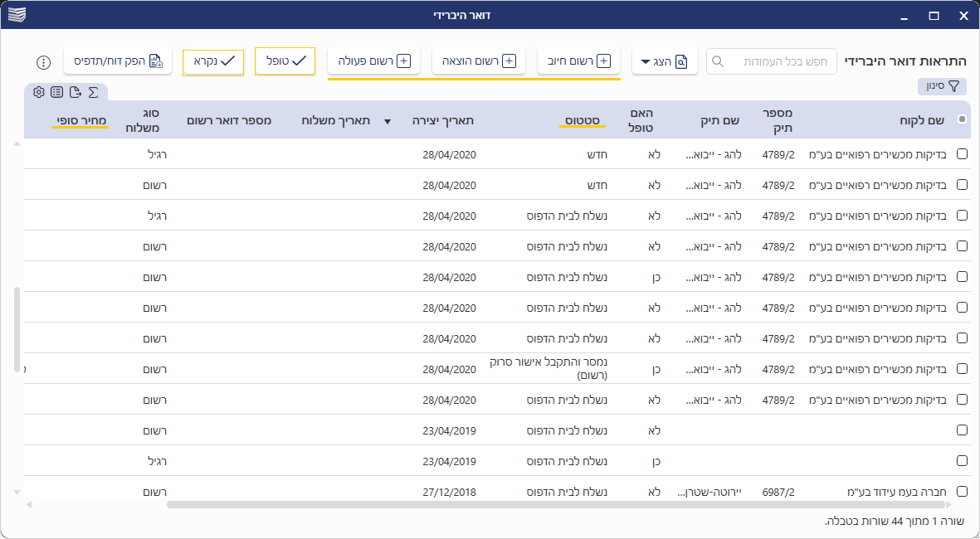Open the three-dot more options menu
980x539 pixels.
tap(44, 62)
